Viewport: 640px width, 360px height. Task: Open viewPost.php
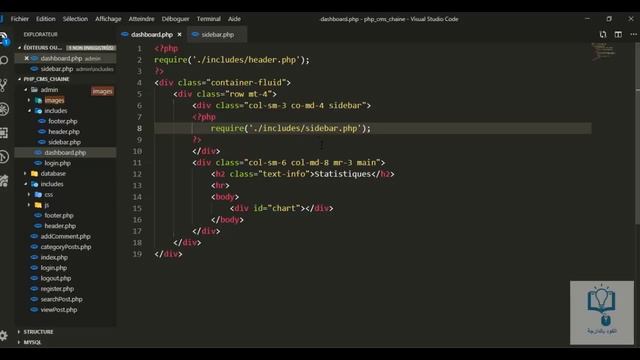[x=59, y=310]
